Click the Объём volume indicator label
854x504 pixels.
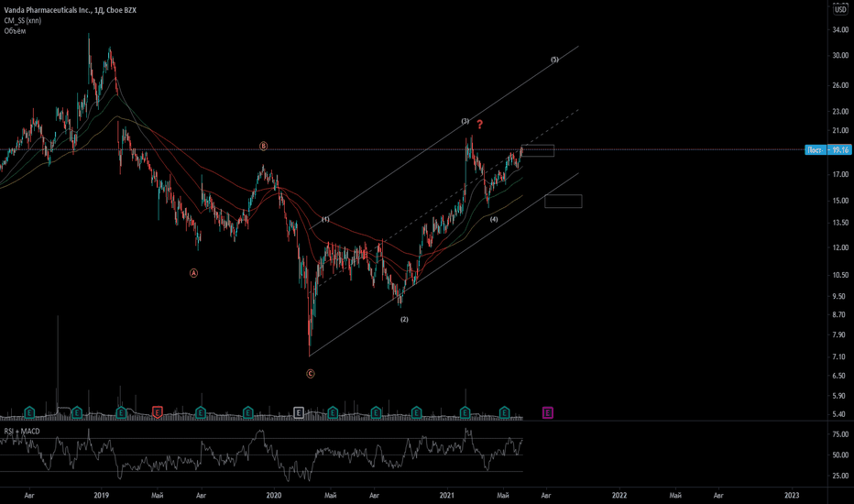point(15,31)
